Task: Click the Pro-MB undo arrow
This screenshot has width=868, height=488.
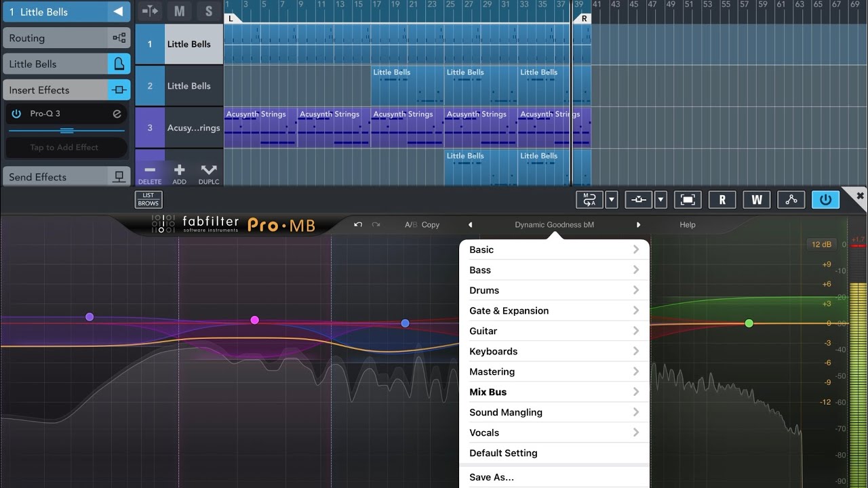Action: 358,224
